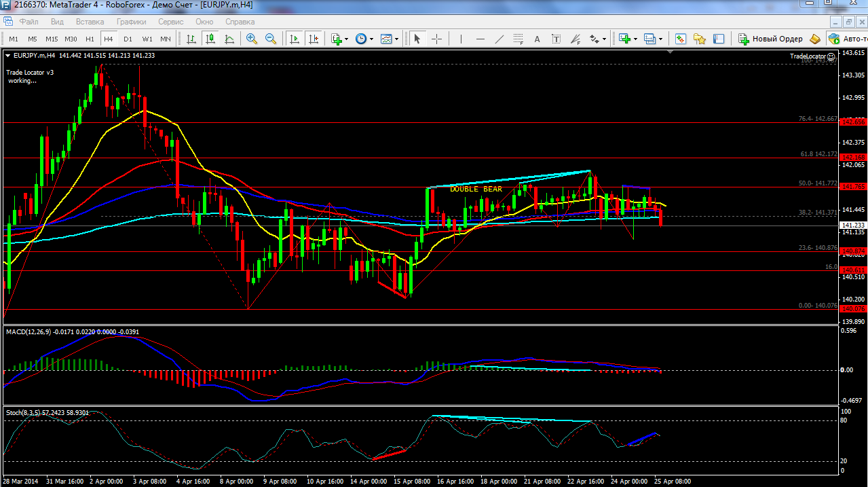This screenshot has height=487, width=868.
Task: Toggle chart auto scroll icon
Action: tap(295, 39)
